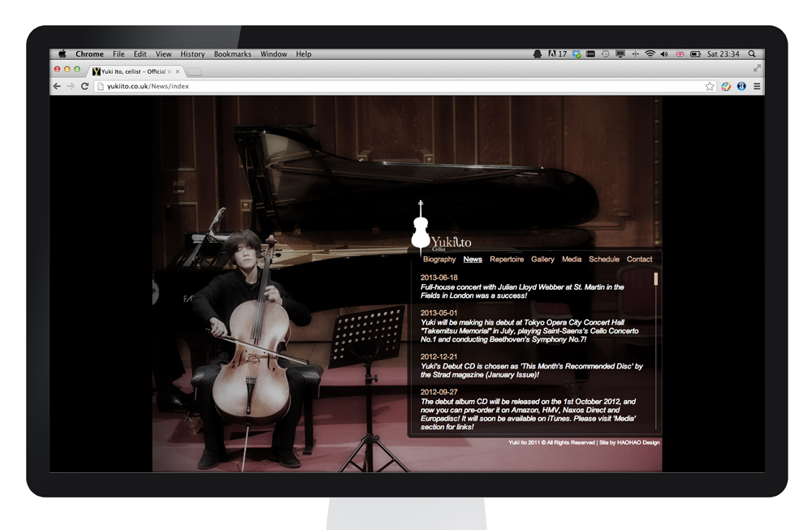The image size is (812, 530).
Task: Open the Apple menu
Action: point(63,54)
